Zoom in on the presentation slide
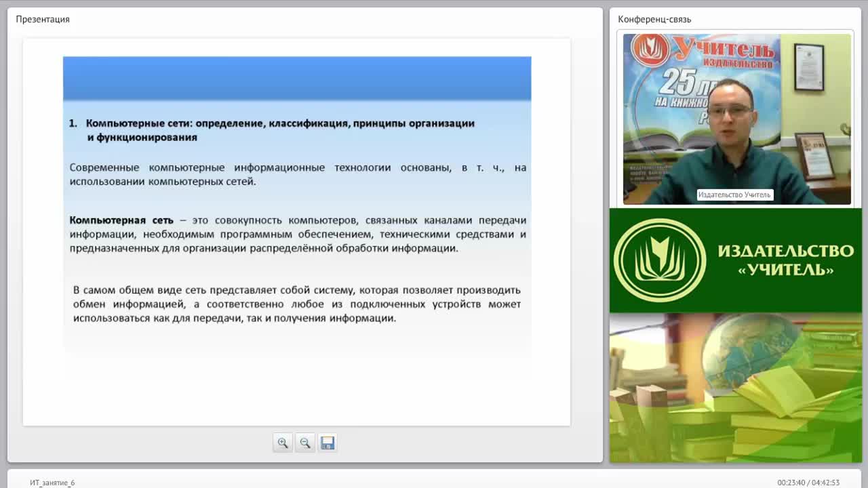This screenshot has height=488, width=868. coord(283,443)
